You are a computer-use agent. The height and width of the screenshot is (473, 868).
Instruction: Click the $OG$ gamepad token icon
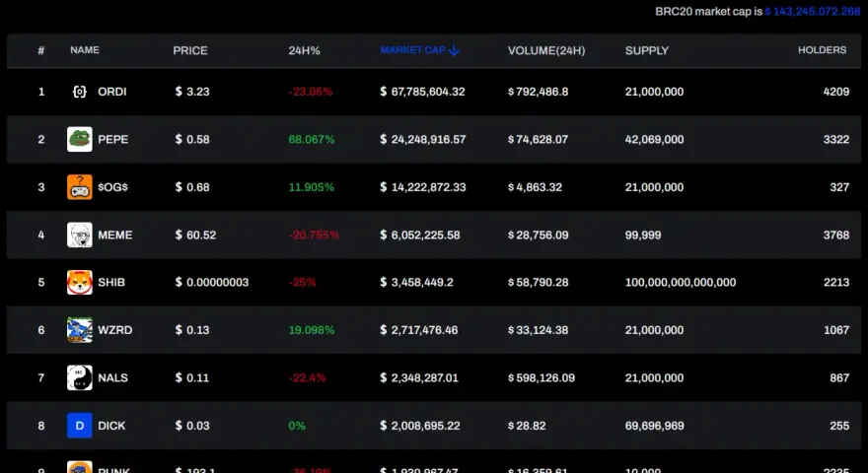80,187
